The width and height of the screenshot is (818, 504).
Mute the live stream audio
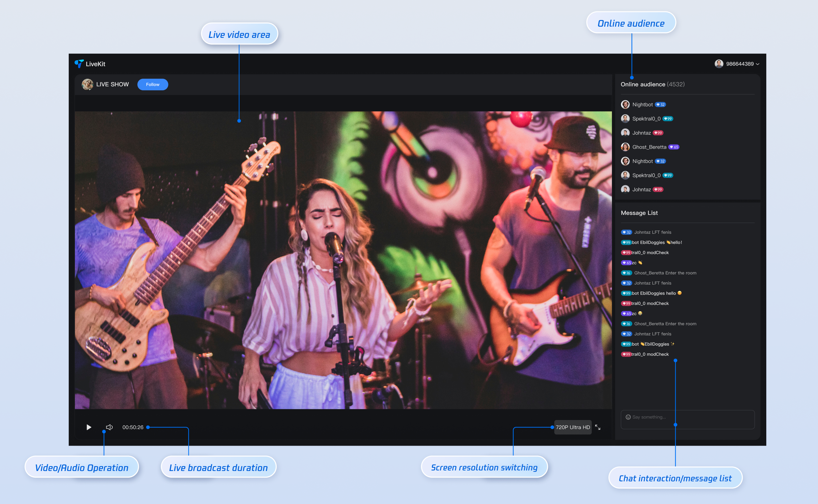point(109,427)
